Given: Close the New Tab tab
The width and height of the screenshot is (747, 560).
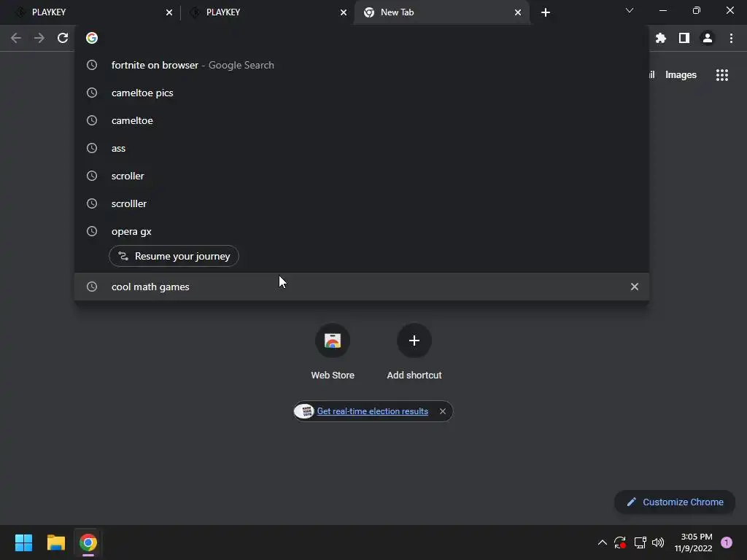Looking at the screenshot, I should (x=518, y=12).
